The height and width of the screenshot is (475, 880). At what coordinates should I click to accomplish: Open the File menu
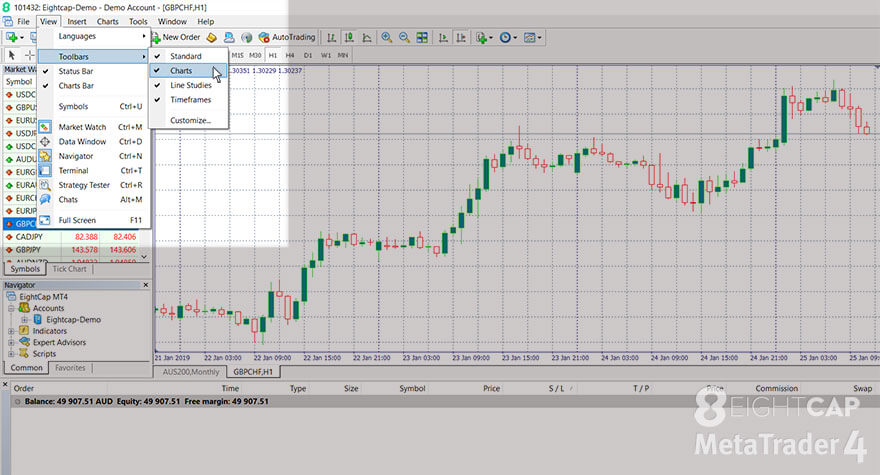(x=23, y=21)
